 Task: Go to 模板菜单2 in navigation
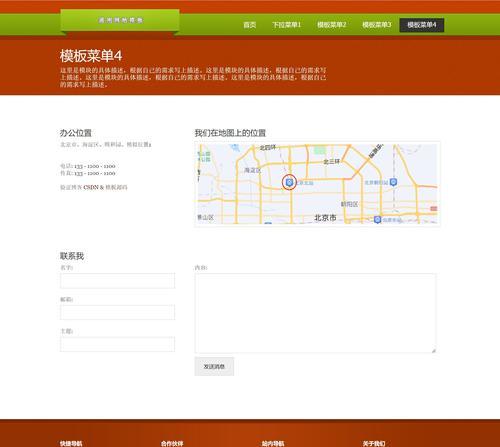[332, 25]
